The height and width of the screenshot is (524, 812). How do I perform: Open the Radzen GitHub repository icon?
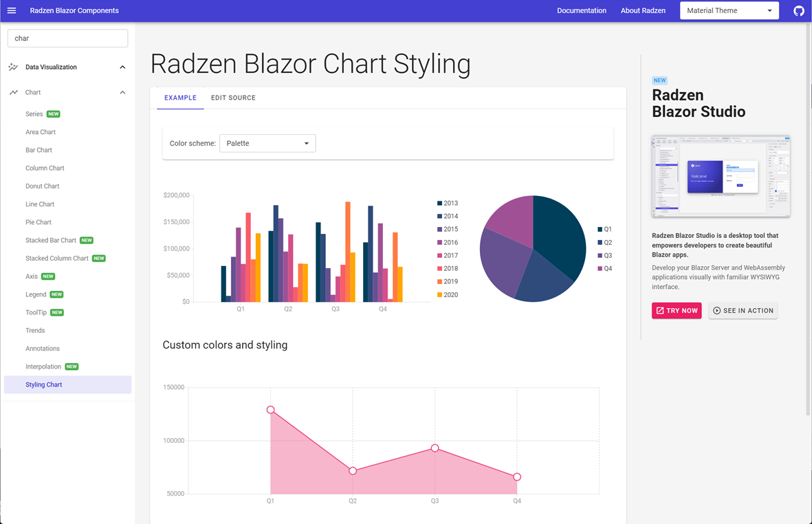click(798, 10)
